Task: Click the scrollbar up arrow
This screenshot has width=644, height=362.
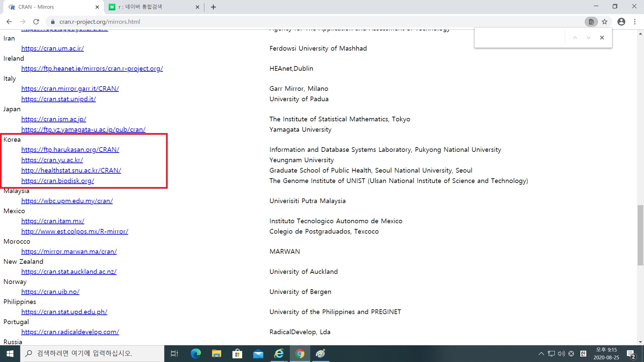Action: coord(640,34)
